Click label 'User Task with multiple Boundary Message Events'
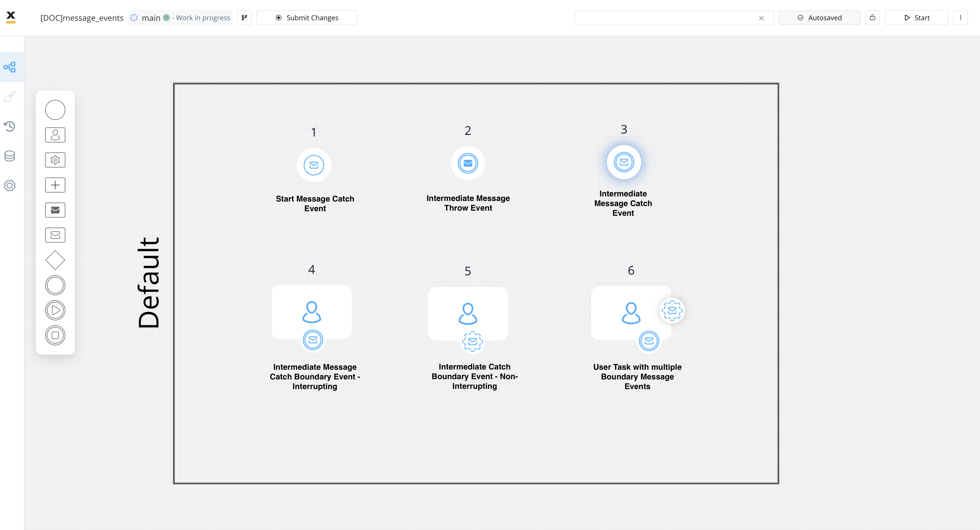 (x=637, y=376)
